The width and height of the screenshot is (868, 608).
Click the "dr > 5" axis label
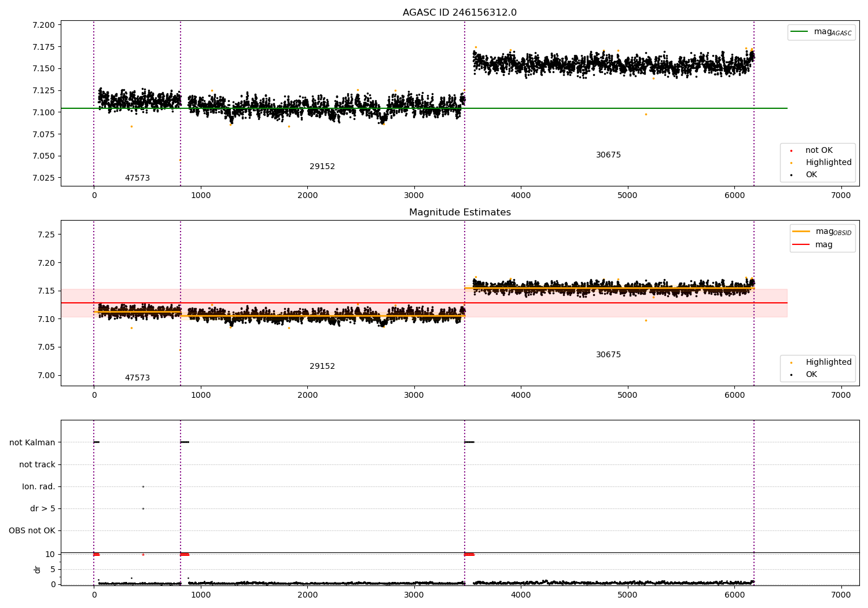(x=43, y=509)
